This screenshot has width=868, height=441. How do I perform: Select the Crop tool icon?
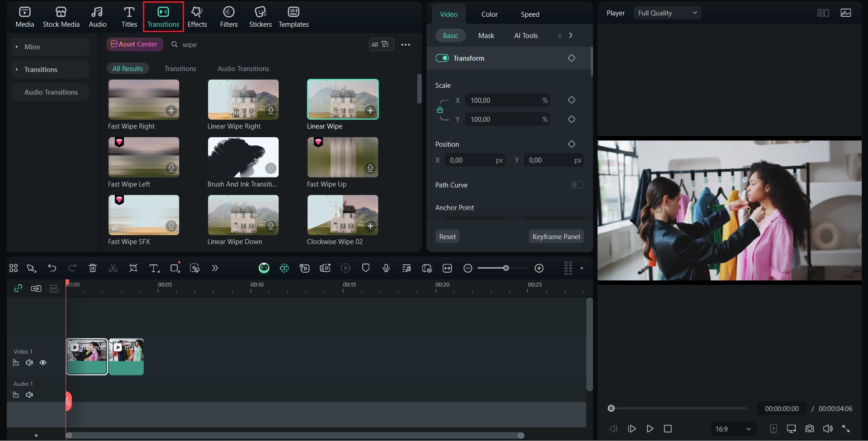133,268
